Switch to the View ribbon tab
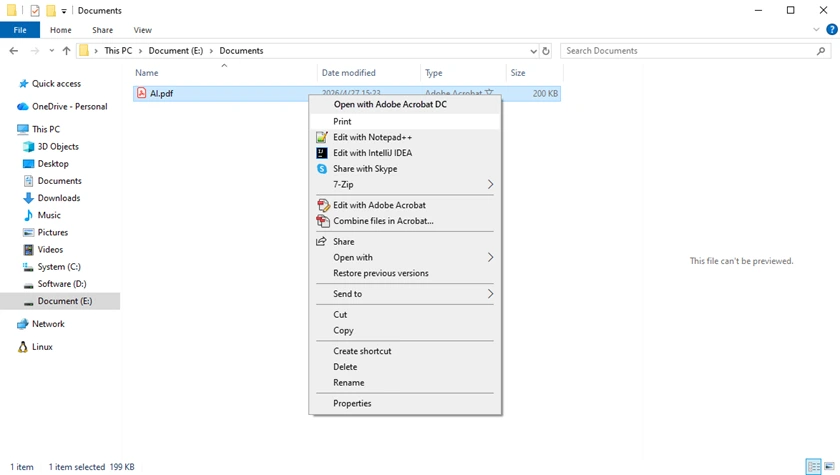Image resolution: width=840 pixels, height=475 pixels. pyautogui.click(x=142, y=30)
